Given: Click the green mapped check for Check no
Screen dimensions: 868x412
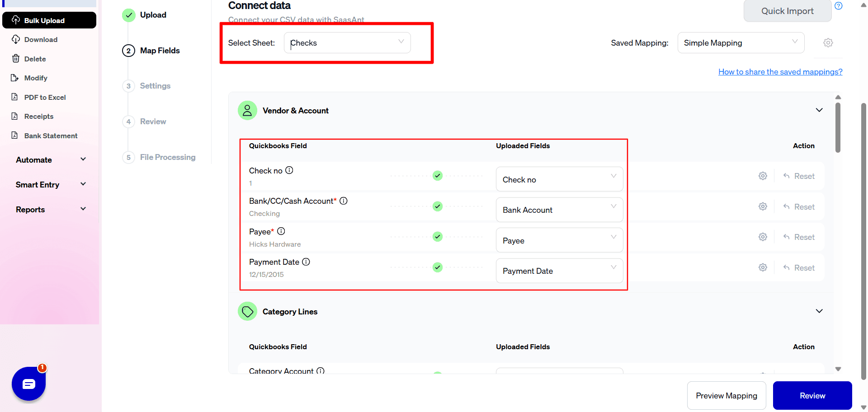Looking at the screenshot, I should (x=438, y=176).
